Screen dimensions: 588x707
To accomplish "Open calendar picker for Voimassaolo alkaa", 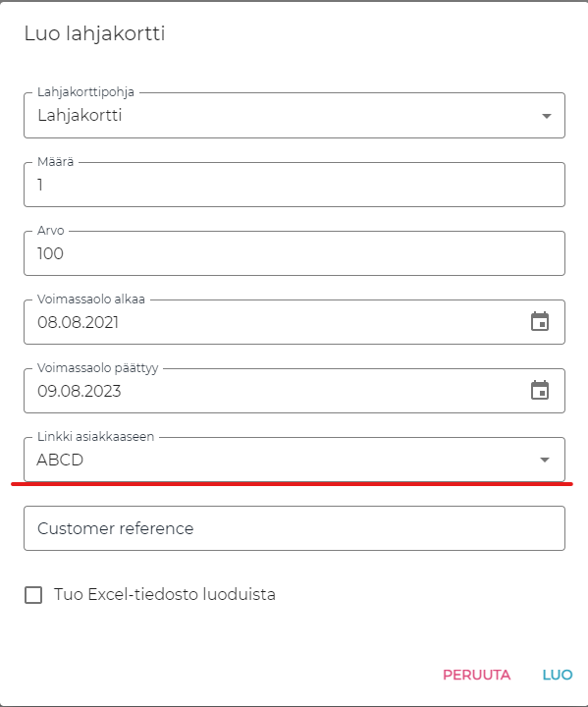I will coord(540,322).
